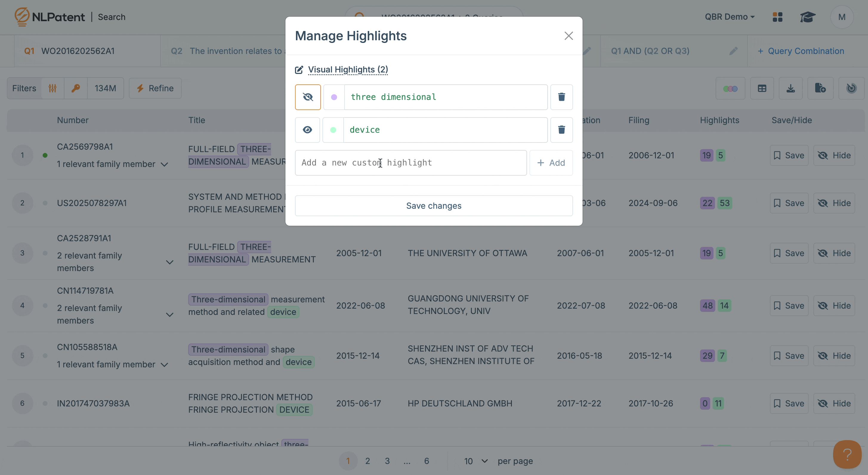Show the hidden 'three dimensional' highlight
This screenshot has width=868, height=475.
tap(308, 97)
